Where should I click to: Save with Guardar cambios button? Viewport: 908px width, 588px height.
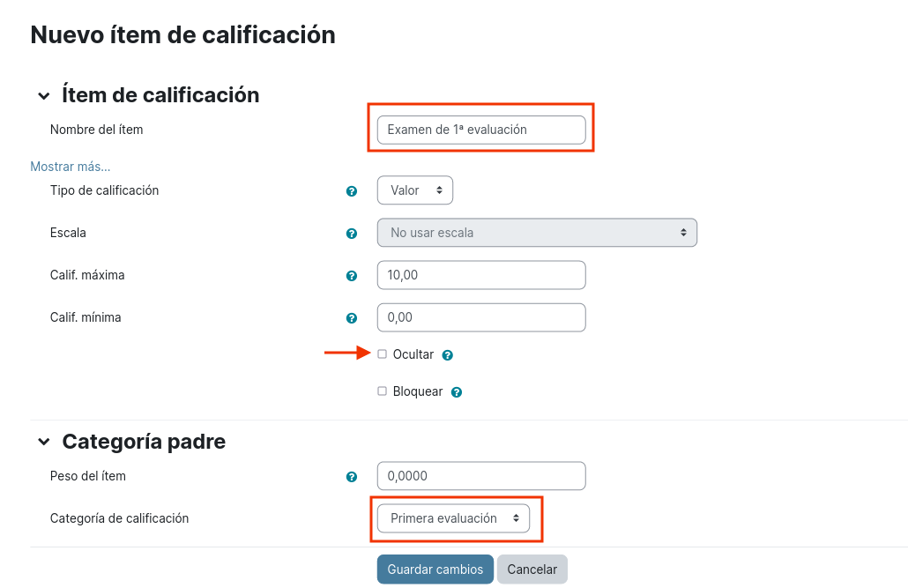click(x=435, y=569)
